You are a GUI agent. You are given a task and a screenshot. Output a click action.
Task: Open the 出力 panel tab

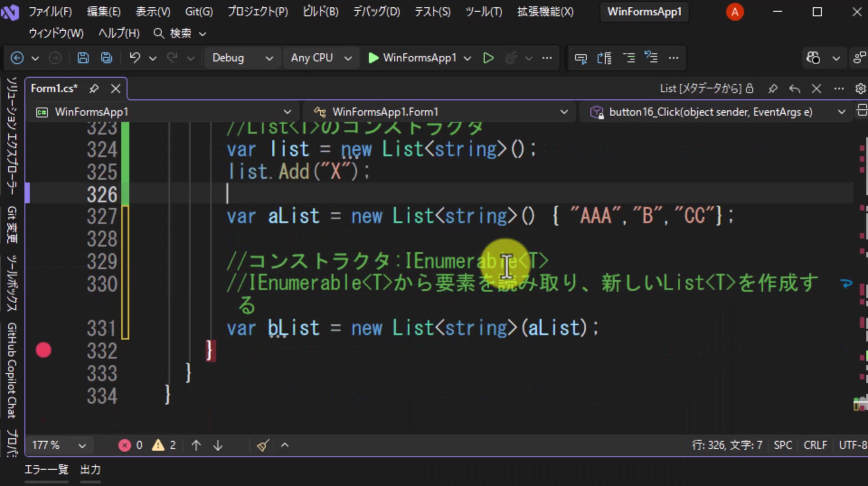(90, 470)
